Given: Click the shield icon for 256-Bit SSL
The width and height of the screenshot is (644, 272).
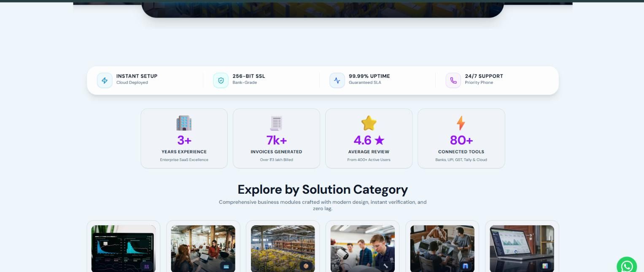Looking at the screenshot, I should click(221, 80).
